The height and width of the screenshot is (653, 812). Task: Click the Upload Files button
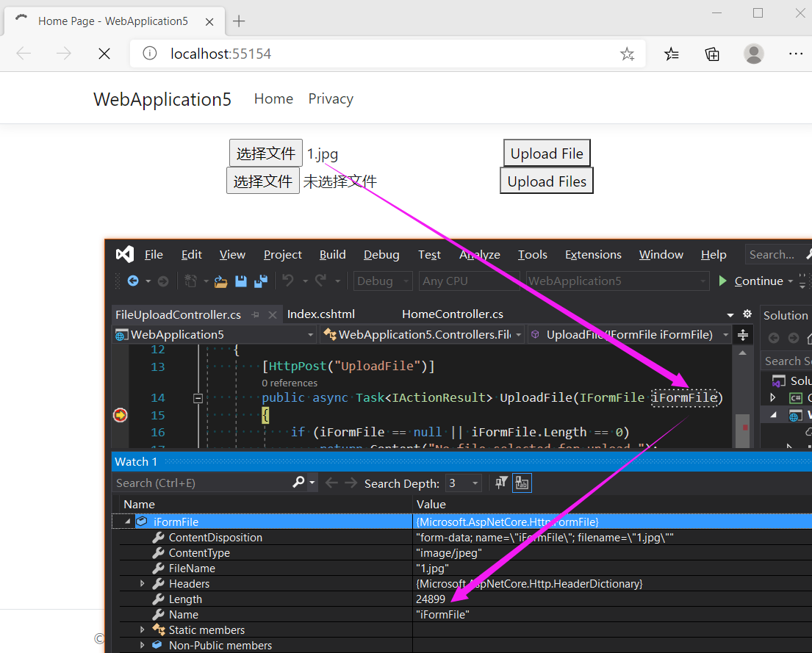click(546, 181)
